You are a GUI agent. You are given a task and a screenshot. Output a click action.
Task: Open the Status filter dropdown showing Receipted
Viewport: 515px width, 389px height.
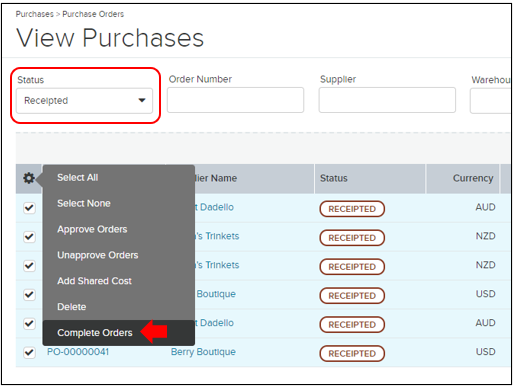[85, 101]
